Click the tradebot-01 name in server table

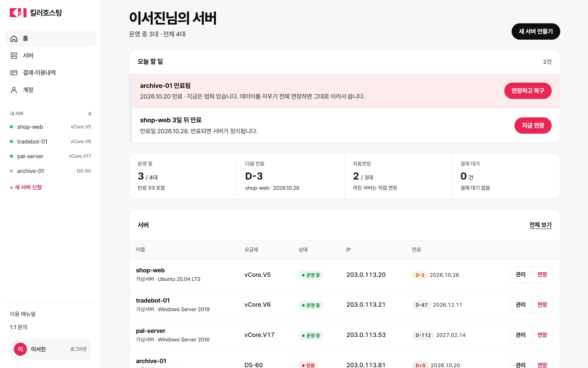click(153, 301)
